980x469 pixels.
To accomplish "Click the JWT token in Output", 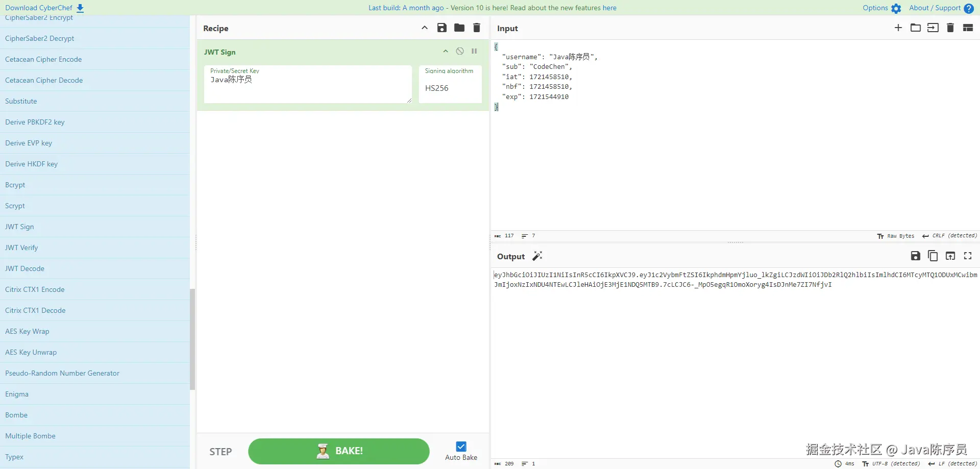I will (x=735, y=280).
